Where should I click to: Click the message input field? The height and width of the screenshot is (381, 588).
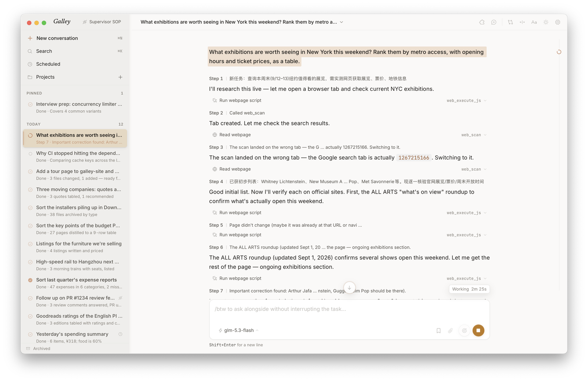click(x=349, y=309)
